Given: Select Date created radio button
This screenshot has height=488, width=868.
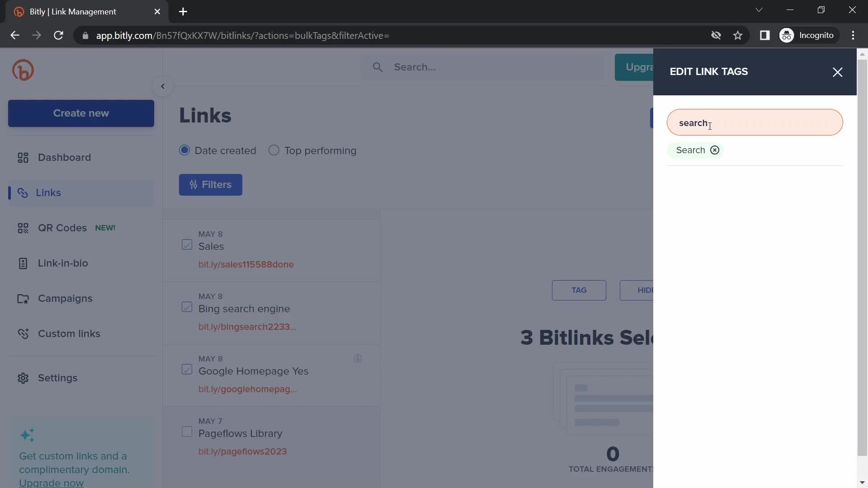Looking at the screenshot, I should 183,151.
